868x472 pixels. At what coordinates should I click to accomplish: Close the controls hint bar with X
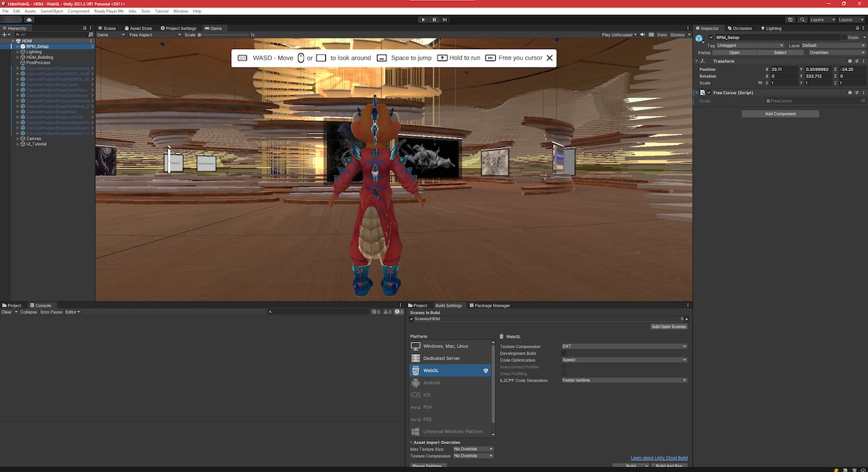pos(549,58)
